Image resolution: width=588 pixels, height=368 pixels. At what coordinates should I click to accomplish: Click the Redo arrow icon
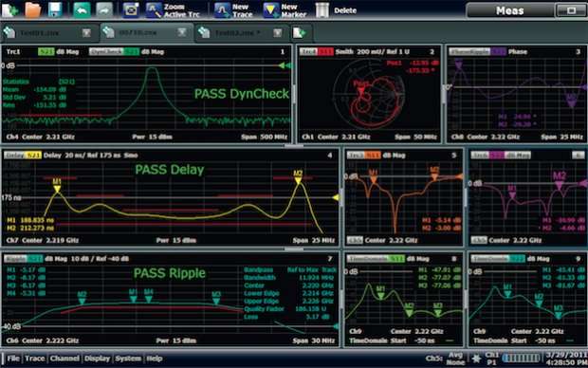[104, 9]
